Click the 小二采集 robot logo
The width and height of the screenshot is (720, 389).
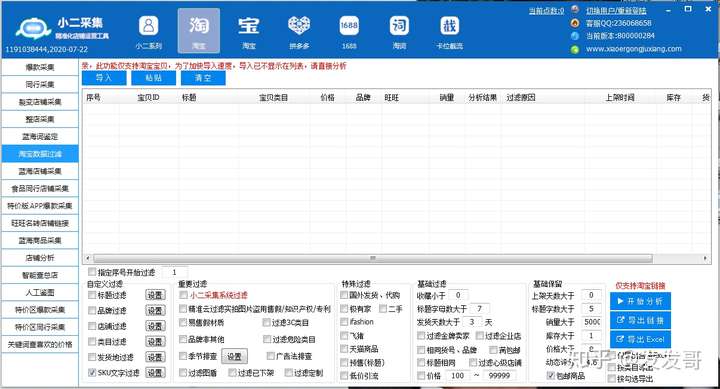click(x=33, y=28)
